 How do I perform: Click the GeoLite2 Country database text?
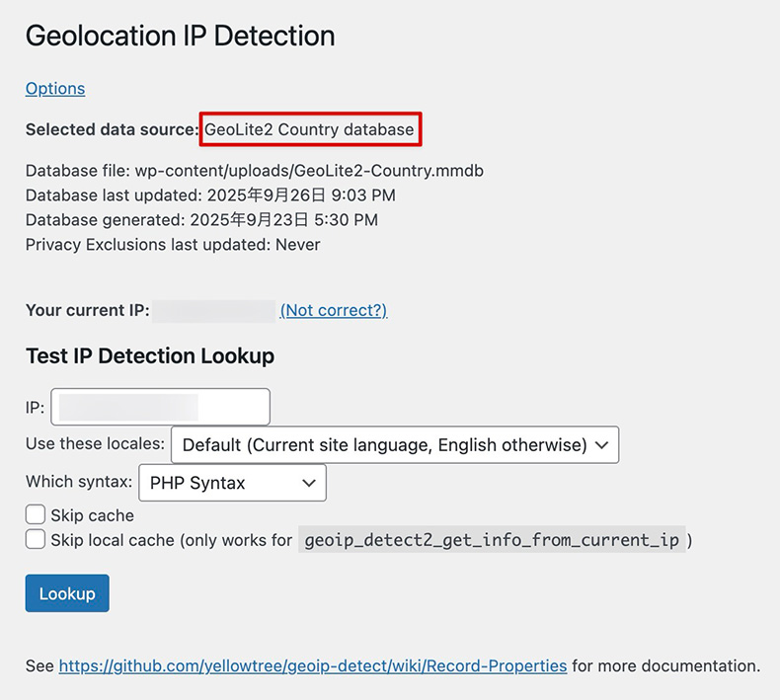point(309,129)
